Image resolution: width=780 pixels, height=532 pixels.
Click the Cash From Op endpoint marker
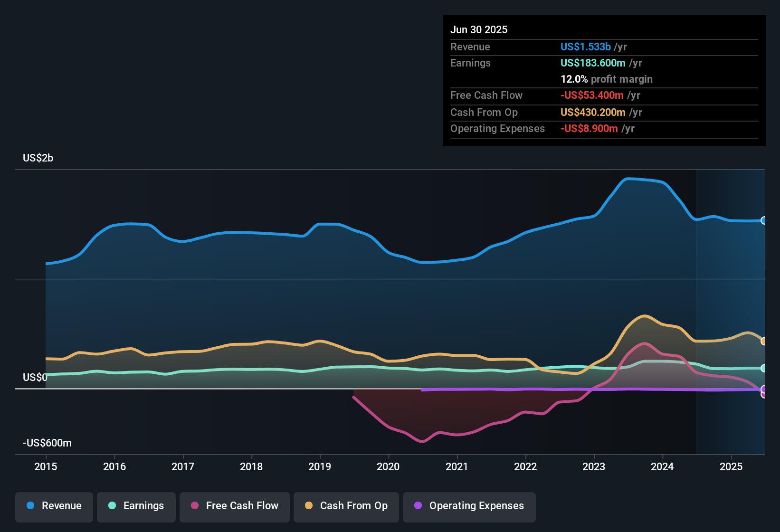[763, 341]
